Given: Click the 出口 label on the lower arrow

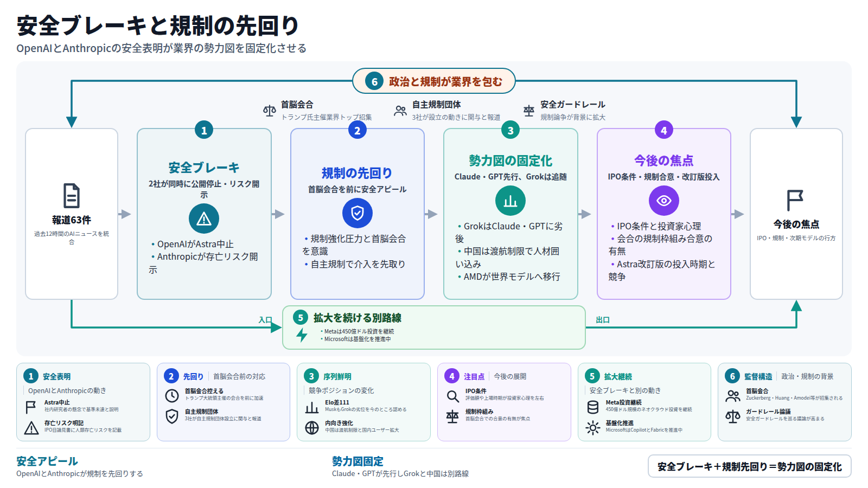Looking at the screenshot, I should (x=603, y=320).
